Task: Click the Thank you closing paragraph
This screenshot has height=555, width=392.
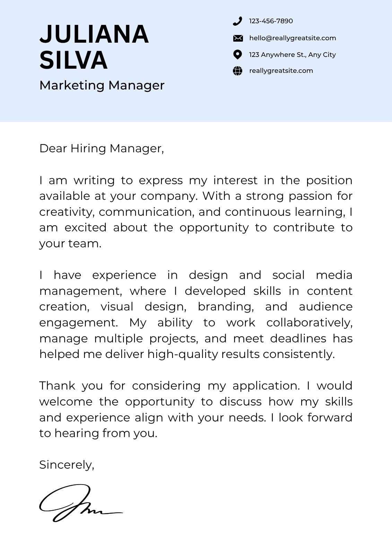Action: [x=196, y=409]
